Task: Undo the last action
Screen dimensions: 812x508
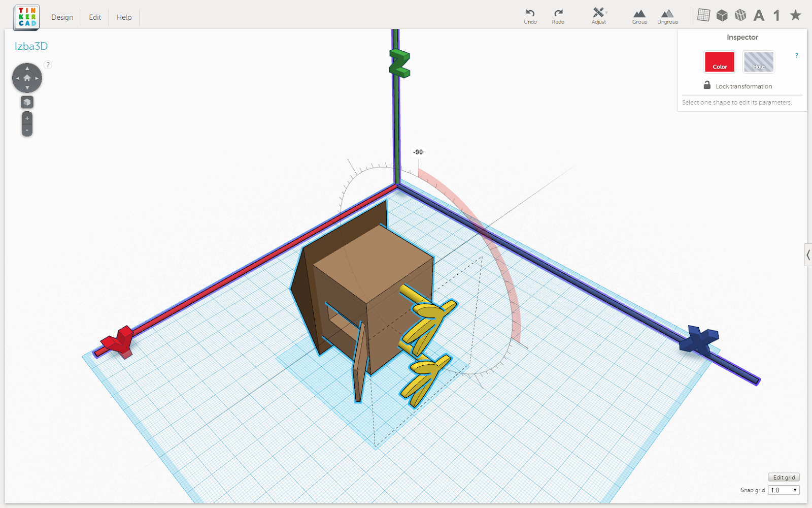Action: pyautogui.click(x=530, y=16)
